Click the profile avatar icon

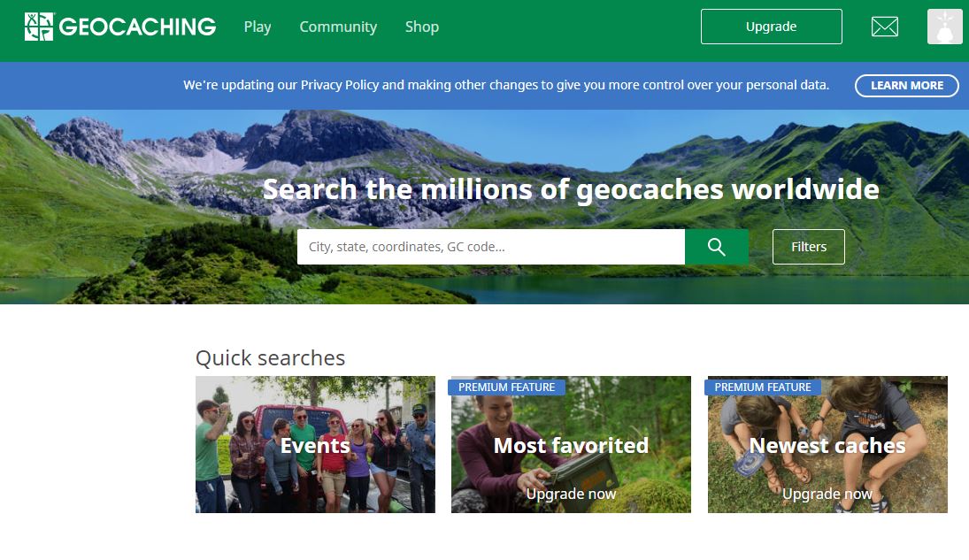pos(944,27)
